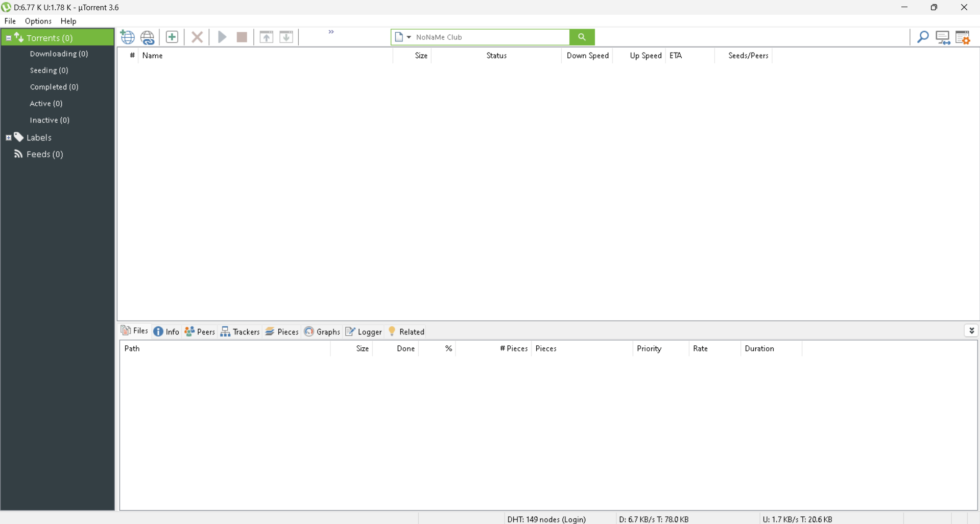Click the Feeds RSS icon

pos(18,154)
